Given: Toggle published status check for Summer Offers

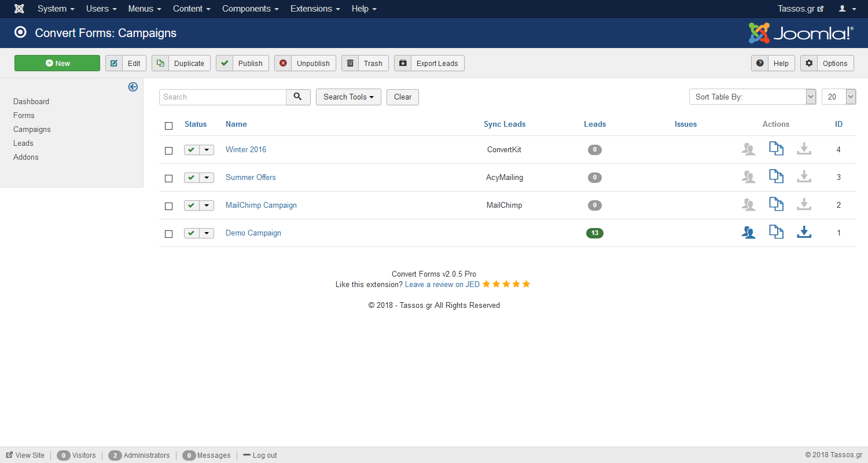Looking at the screenshot, I should [x=192, y=178].
